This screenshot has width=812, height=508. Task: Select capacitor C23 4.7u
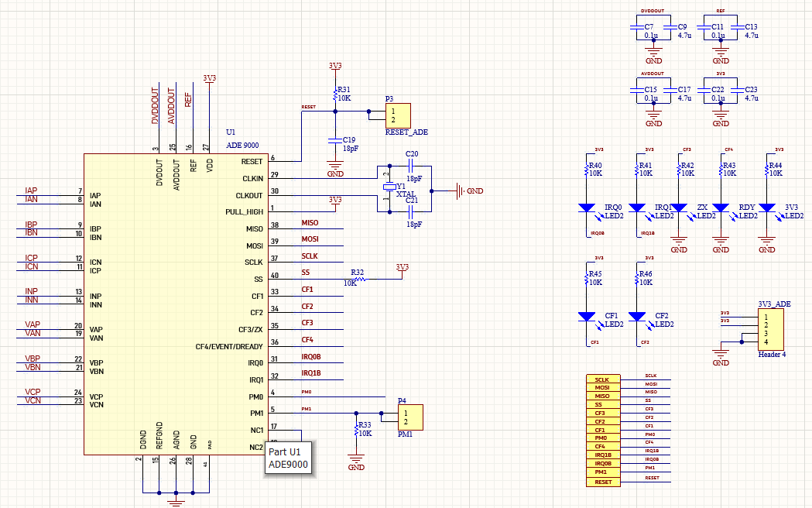[x=738, y=90]
